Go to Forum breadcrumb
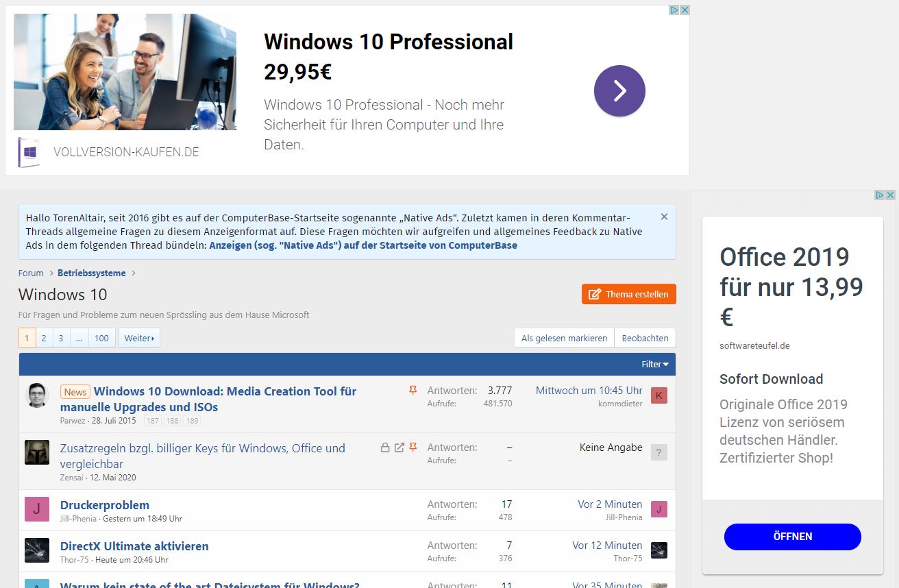The width and height of the screenshot is (899, 588). 31,273
